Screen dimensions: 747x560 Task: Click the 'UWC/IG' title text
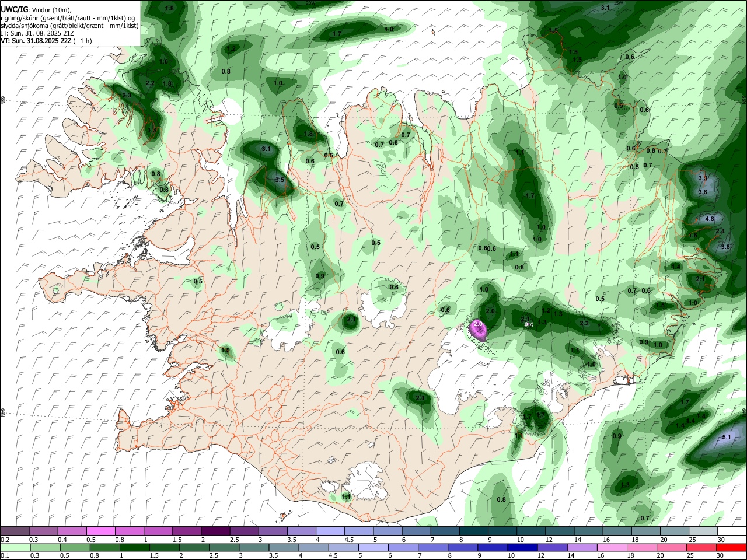[15, 9]
